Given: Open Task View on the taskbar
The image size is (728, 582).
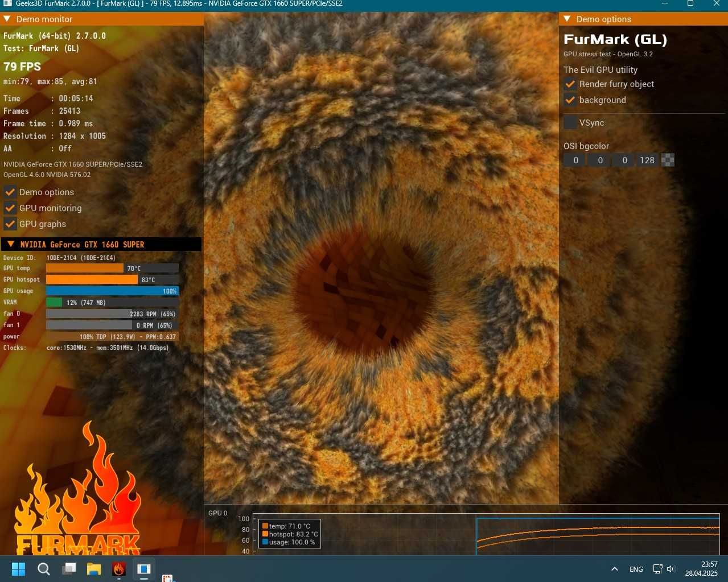Looking at the screenshot, I should click(x=69, y=569).
